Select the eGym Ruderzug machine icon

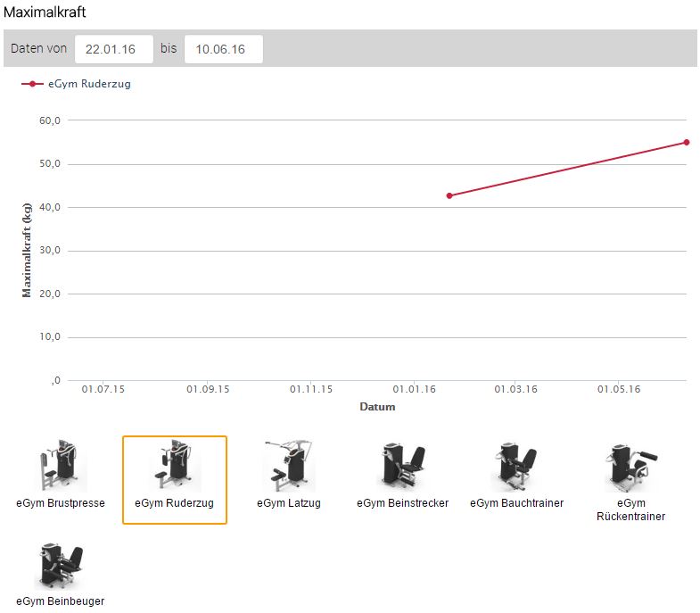pos(175,466)
